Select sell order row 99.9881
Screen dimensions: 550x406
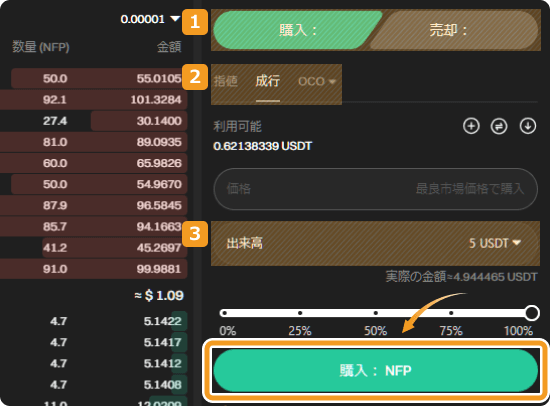94,269
